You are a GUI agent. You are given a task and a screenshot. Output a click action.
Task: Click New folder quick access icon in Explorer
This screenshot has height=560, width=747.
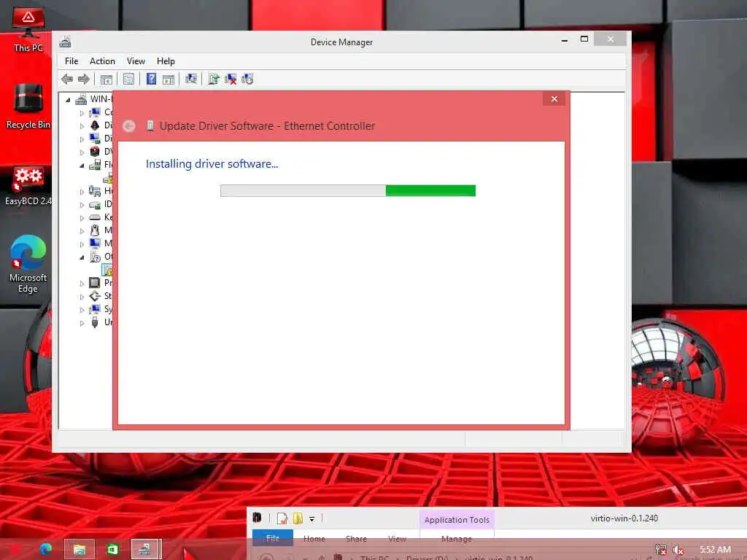pyautogui.click(x=298, y=518)
